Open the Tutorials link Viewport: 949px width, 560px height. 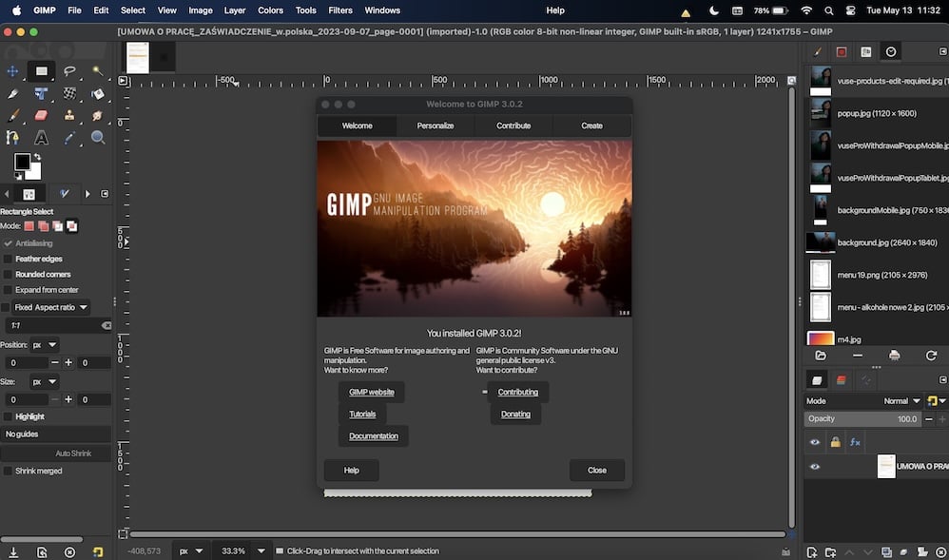[362, 415]
